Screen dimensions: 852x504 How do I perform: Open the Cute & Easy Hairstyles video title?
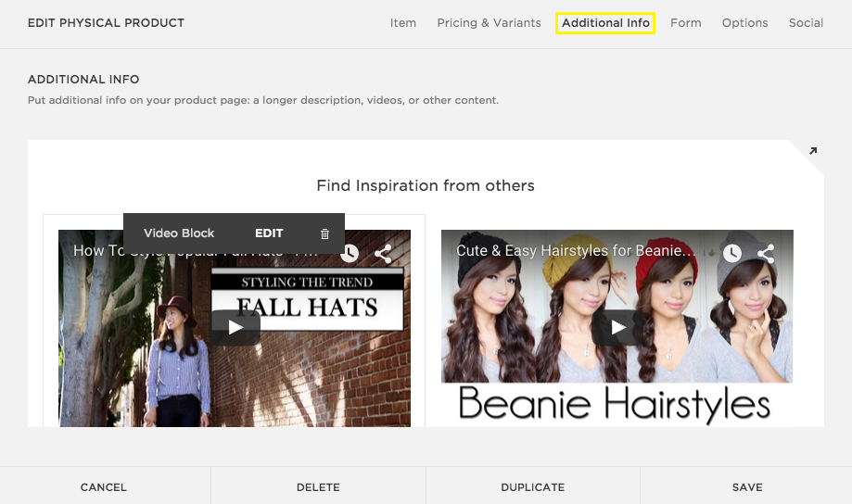(576, 251)
